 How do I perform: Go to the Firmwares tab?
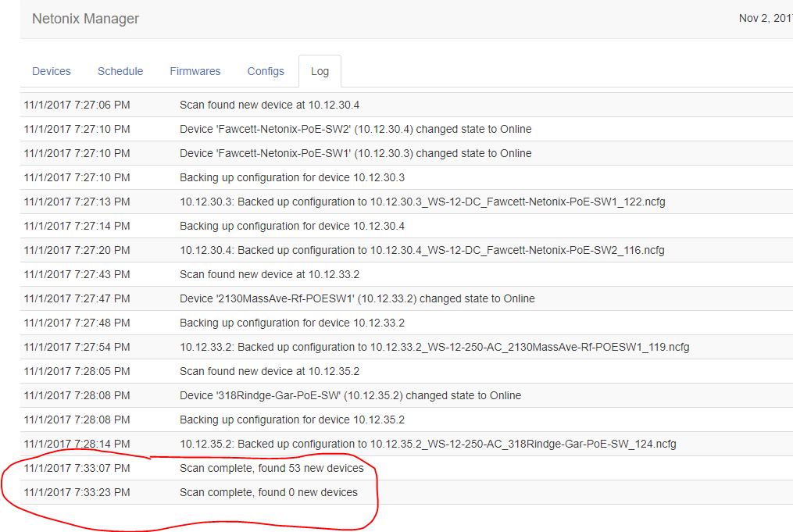click(x=195, y=71)
